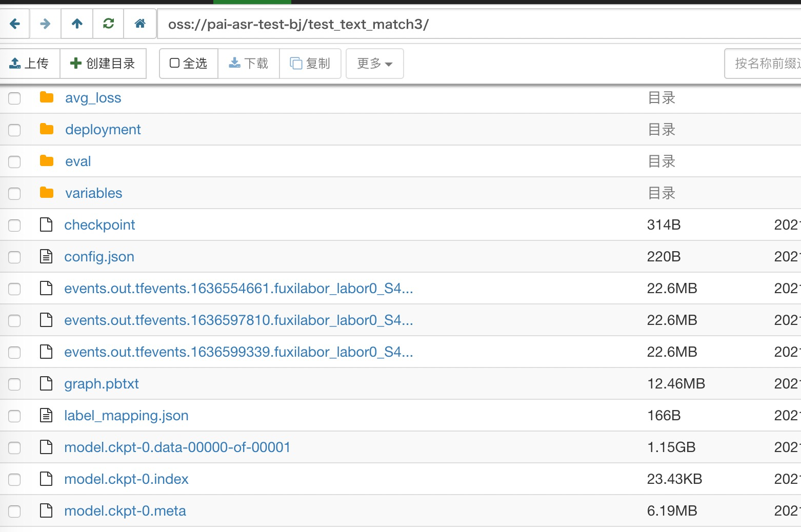Click the eval folder icon
The width and height of the screenshot is (801, 532).
point(47,161)
